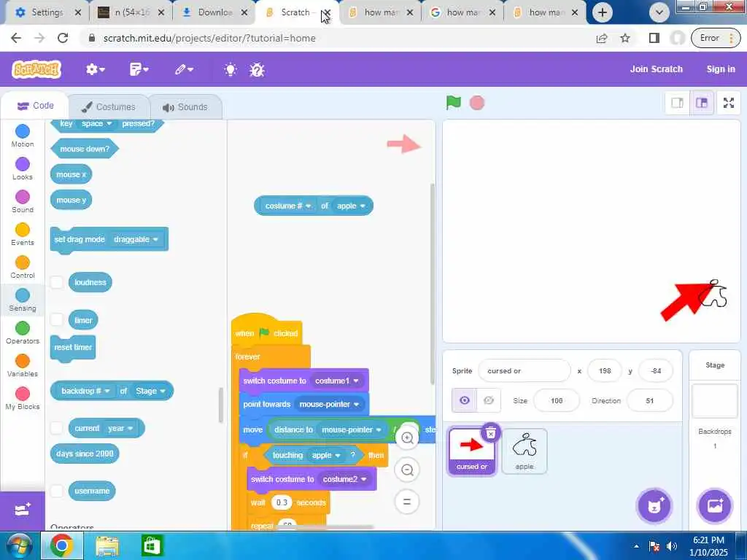The image size is (747, 560).
Task: Zoom out the code workspace
Action: click(407, 470)
